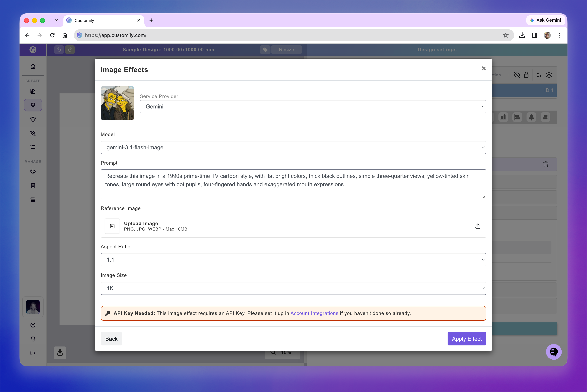Close the Image Effects dialog
Screen dimensions: 587x392
pyautogui.click(x=483, y=69)
